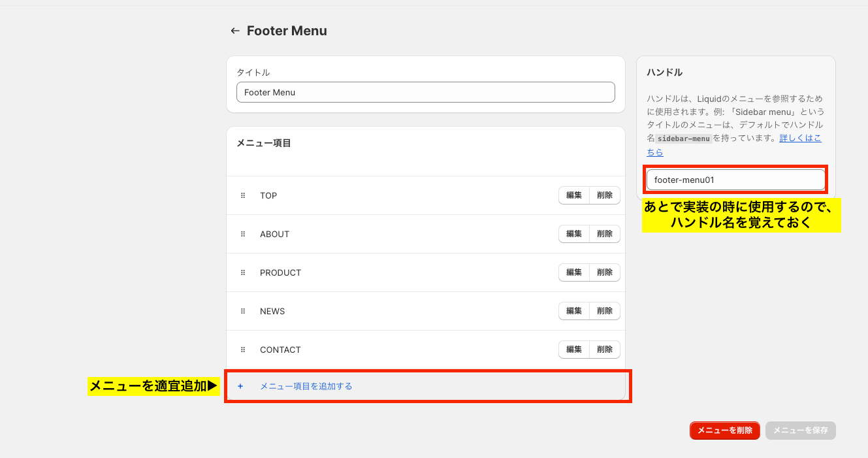Click the タイトル input field with Footer Menu

click(425, 92)
